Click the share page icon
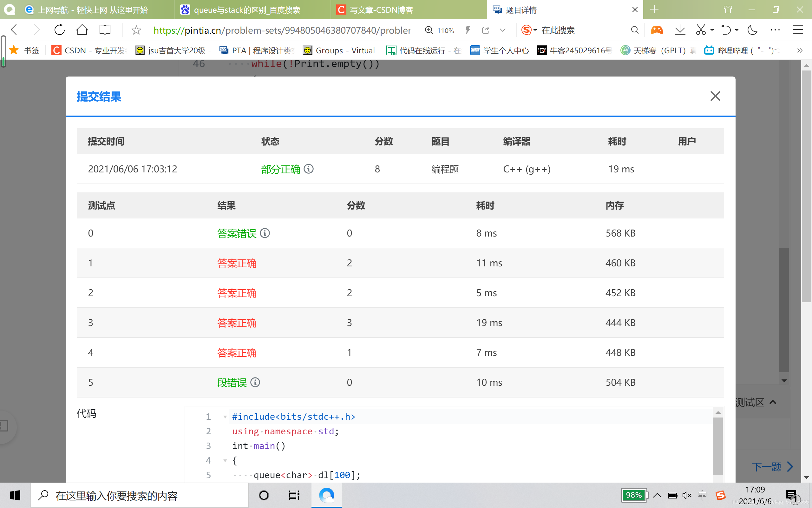812x508 pixels. point(486,30)
